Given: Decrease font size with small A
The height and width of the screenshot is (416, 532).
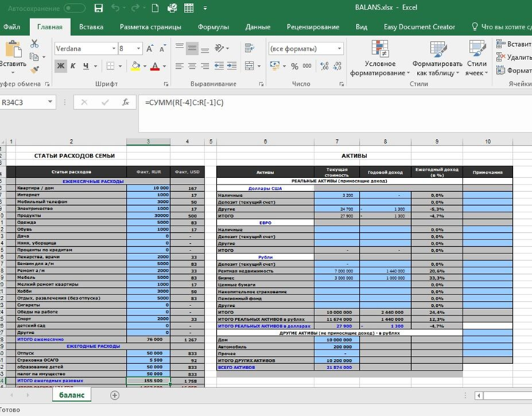Looking at the screenshot, I should tap(163, 49).
